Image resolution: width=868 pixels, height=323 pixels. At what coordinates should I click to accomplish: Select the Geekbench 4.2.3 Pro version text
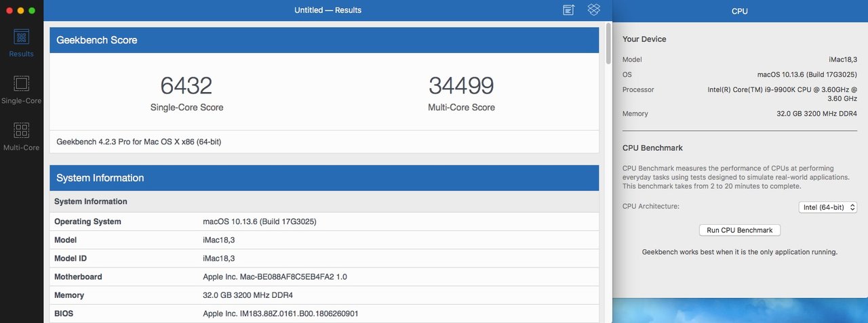pyautogui.click(x=139, y=142)
